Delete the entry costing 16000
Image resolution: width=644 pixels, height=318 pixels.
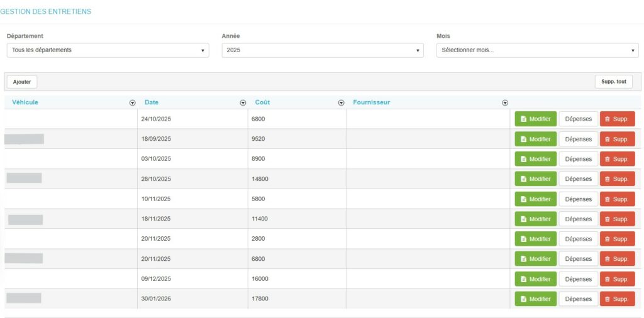pos(617,279)
